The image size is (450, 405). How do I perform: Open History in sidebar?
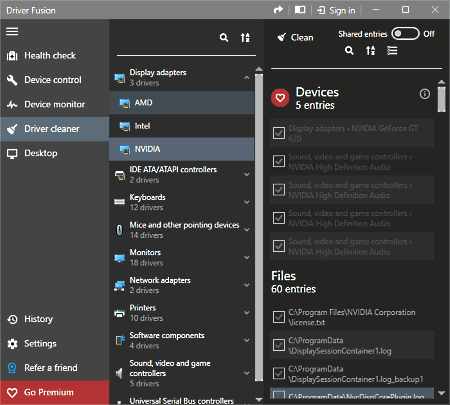point(54,319)
